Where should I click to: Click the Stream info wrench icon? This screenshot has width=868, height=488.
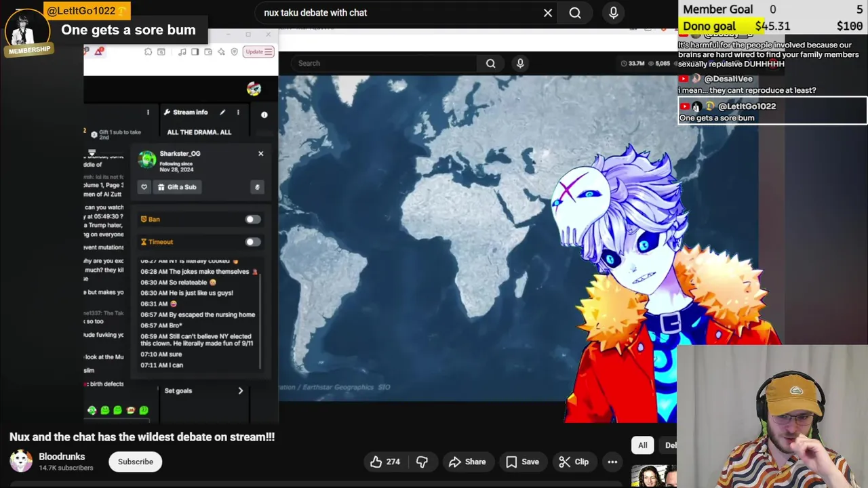pyautogui.click(x=167, y=113)
